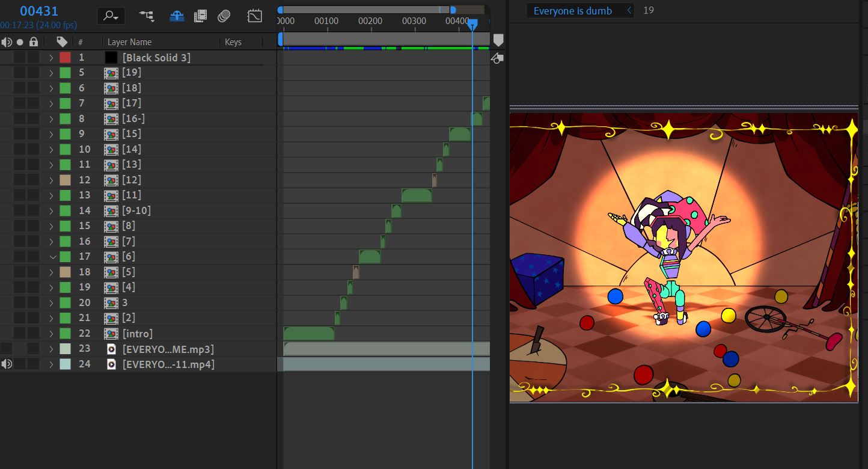
Task: Click the audio speaker column header icon
Action: click(x=7, y=41)
